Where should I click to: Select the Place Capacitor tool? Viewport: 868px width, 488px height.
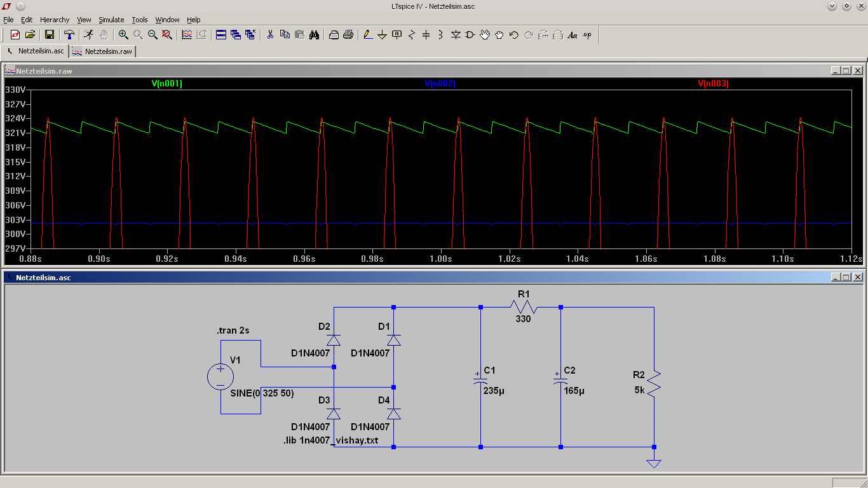click(426, 35)
